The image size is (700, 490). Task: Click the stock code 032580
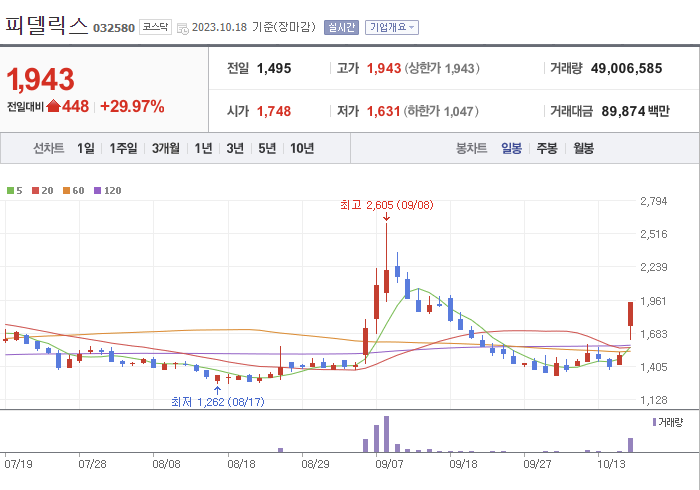(x=114, y=28)
